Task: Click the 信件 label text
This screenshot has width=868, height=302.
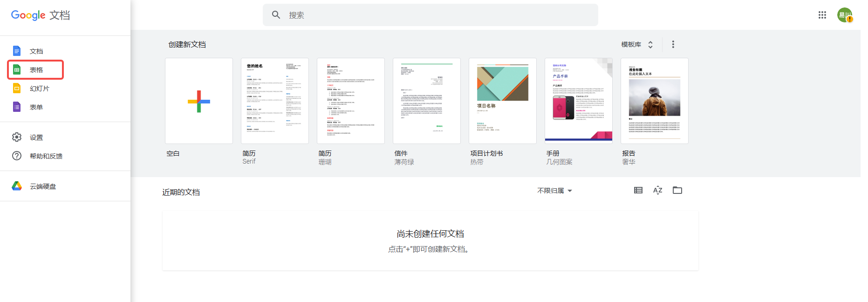Action: 401,153
